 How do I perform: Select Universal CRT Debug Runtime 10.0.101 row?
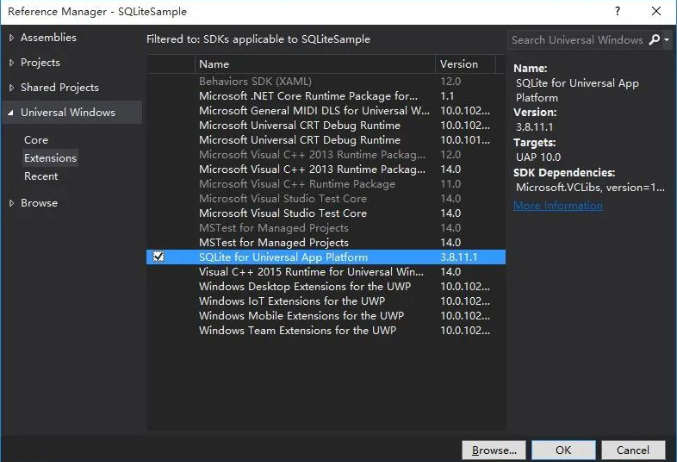pos(326,140)
